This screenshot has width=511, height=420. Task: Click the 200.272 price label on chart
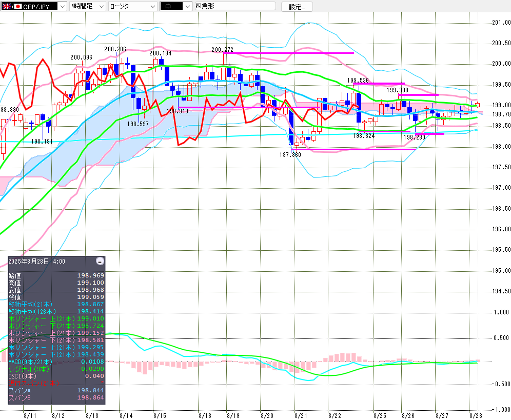tap(222, 50)
